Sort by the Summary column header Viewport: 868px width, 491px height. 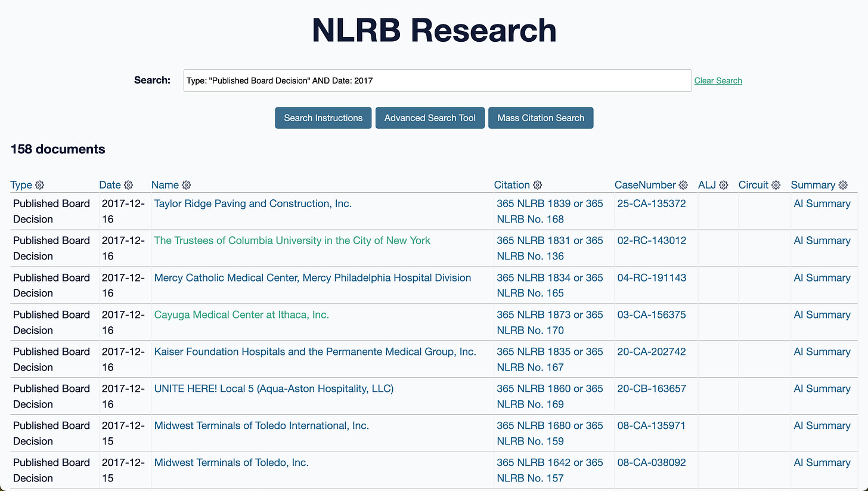click(x=813, y=185)
